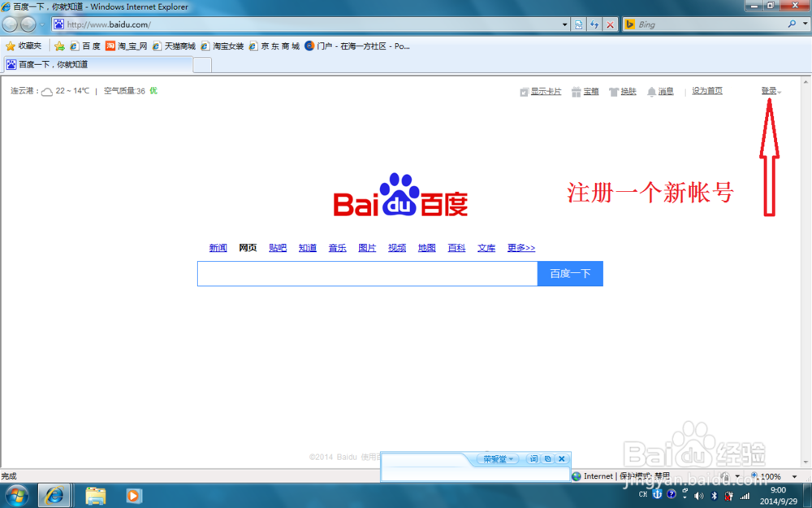
Task: Open the 荣爱堂 dropdown in floating toolbar
Action: tap(498, 459)
